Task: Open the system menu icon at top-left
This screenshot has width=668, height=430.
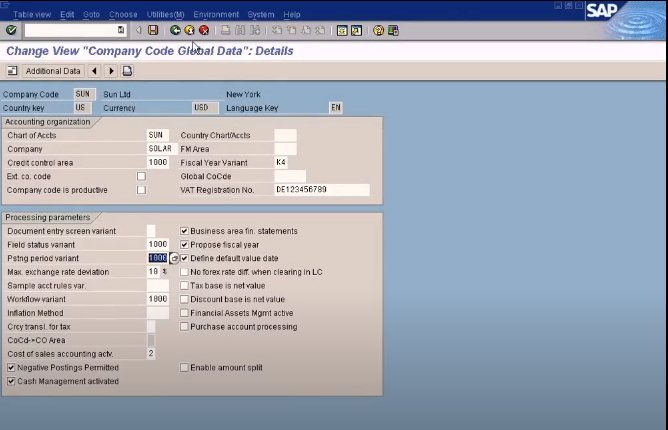Action: [x=5, y=5]
